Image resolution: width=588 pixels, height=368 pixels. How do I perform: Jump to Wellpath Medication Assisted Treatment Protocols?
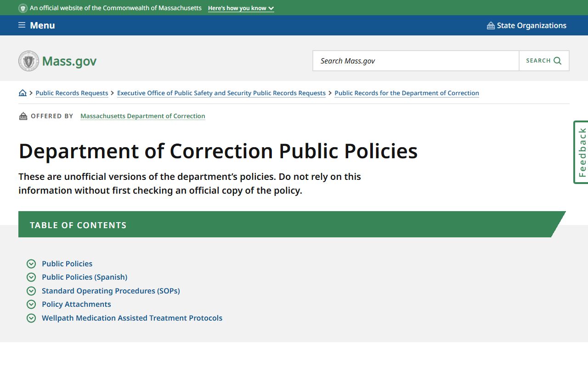click(132, 318)
